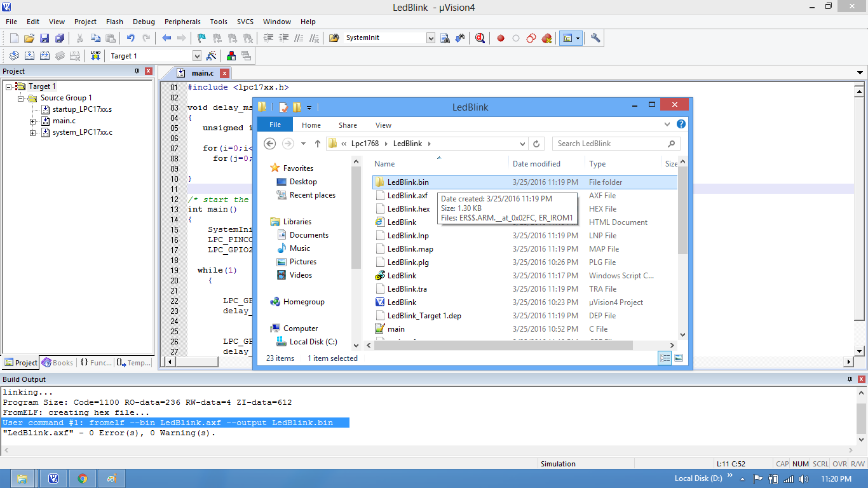
Task: Click the Manage Components colored blocks icon
Action: tap(231, 56)
